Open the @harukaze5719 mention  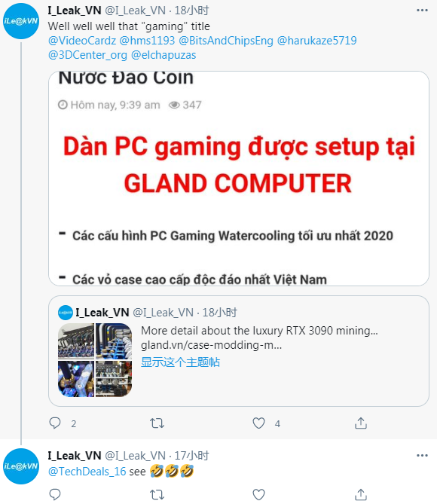(x=316, y=41)
